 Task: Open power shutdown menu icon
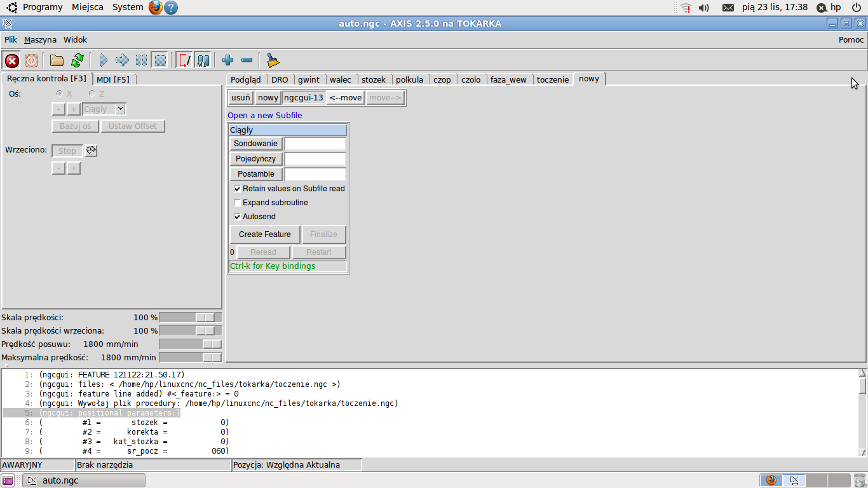pyautogui.click(x=857, y=8)
